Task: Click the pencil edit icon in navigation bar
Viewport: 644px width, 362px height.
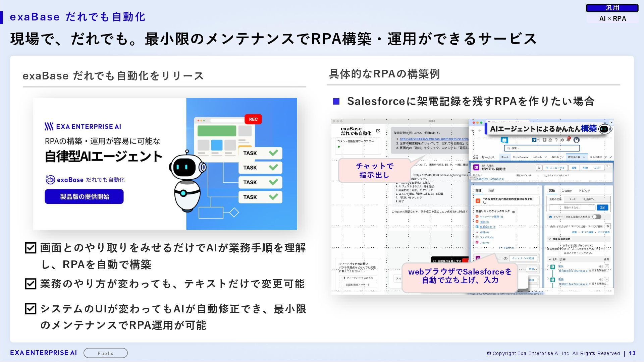Action: pyautogui.click(x=611, y=157)
